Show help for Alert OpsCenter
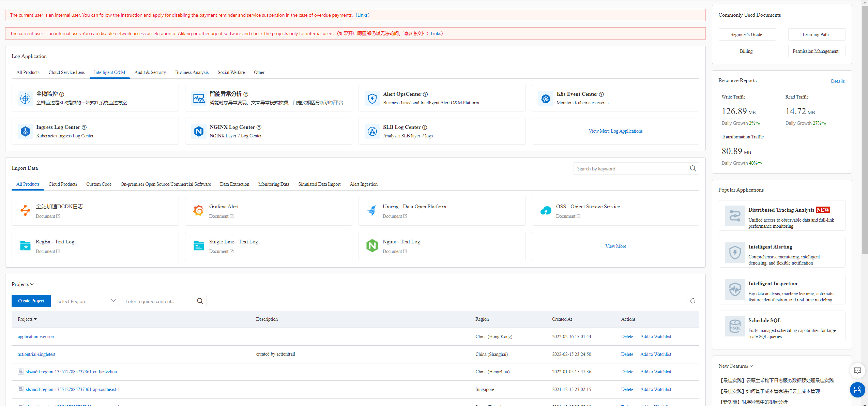The width and height of the screenshot is (868, 406). [x=425, y=94]
